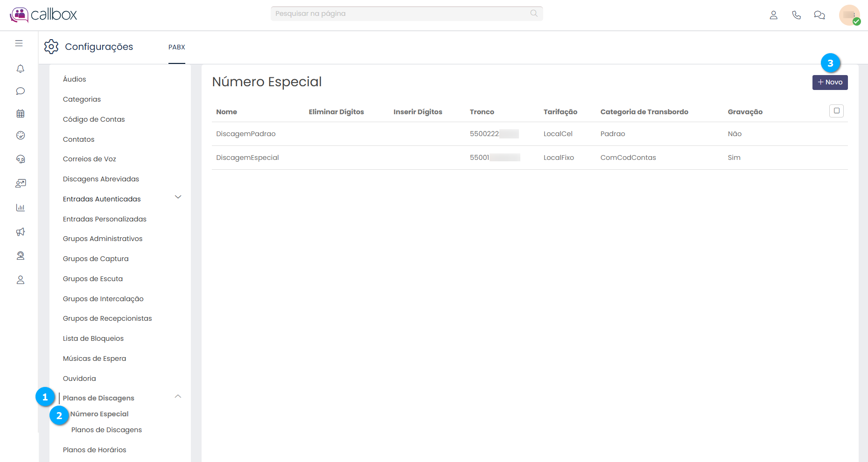Toggle the select-all checkbox in the table header
This screenshot has height=462, width=868.
click(x=836, y=111)
